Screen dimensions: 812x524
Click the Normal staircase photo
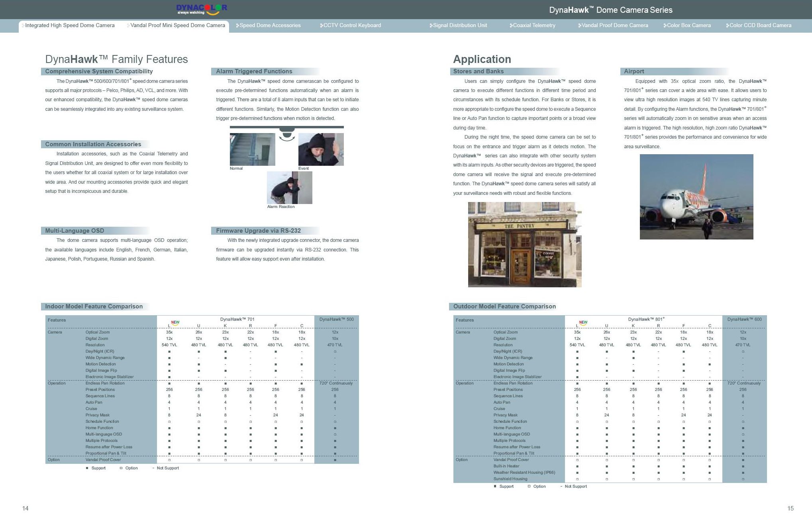(252, 149)
